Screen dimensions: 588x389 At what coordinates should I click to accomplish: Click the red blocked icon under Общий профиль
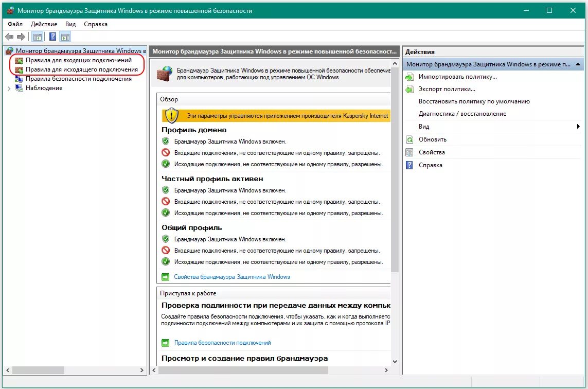click(166, 250)
